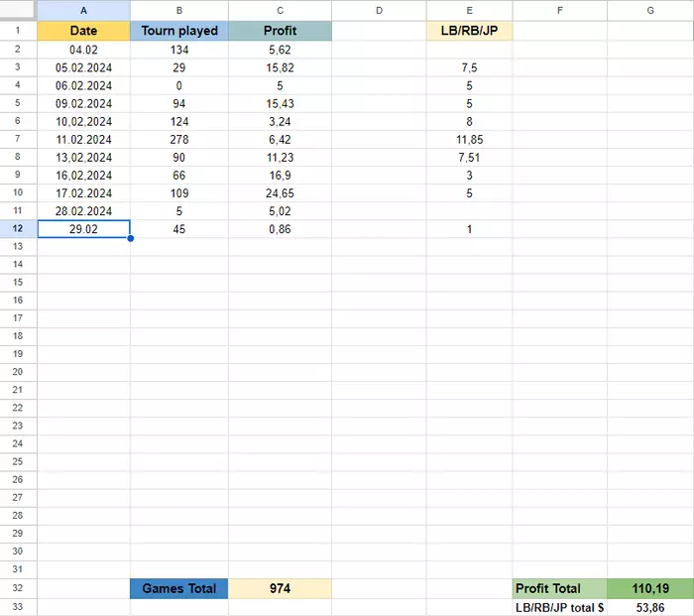694x616 pixels.
Task: Select the date cell 06.02.2024
Action: point(83,85)
